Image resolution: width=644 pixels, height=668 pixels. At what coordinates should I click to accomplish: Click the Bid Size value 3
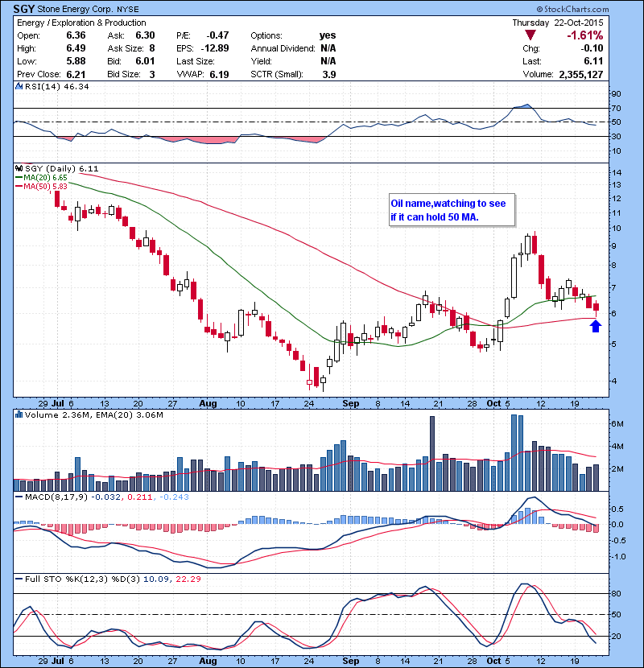pos(152,74)
